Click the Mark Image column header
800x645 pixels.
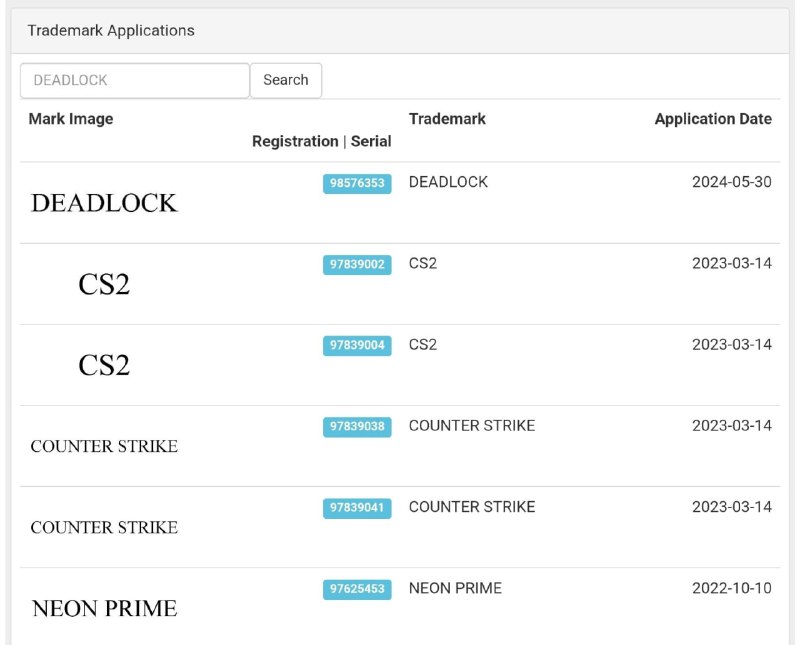pyautogui.click(x=71, y=119)
